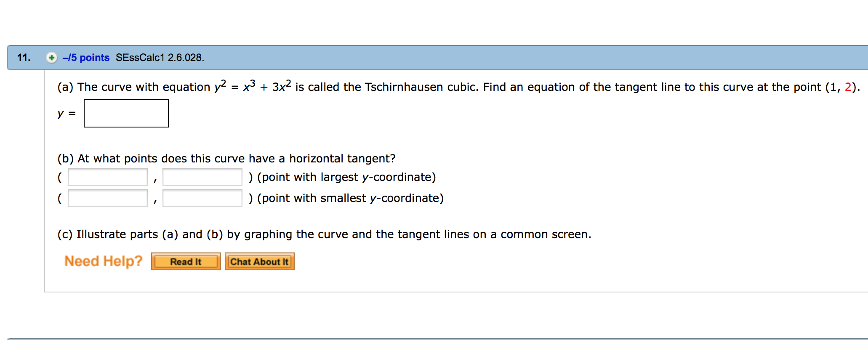Click y-coordinate field for largest y-coordinate point
868x340 pixels.
point(202,177)
